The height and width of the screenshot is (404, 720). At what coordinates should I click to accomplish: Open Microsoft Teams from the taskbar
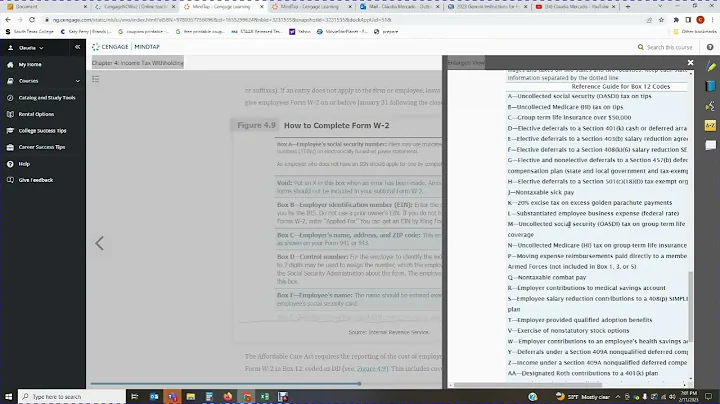tap(172, 397)
